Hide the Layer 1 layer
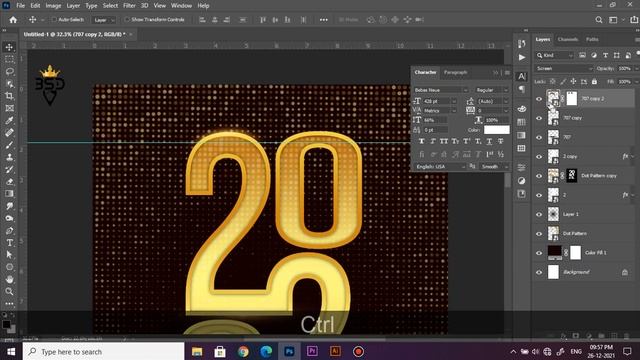The height and width of the screenshot is (360, 640). (x=539, y=214)
